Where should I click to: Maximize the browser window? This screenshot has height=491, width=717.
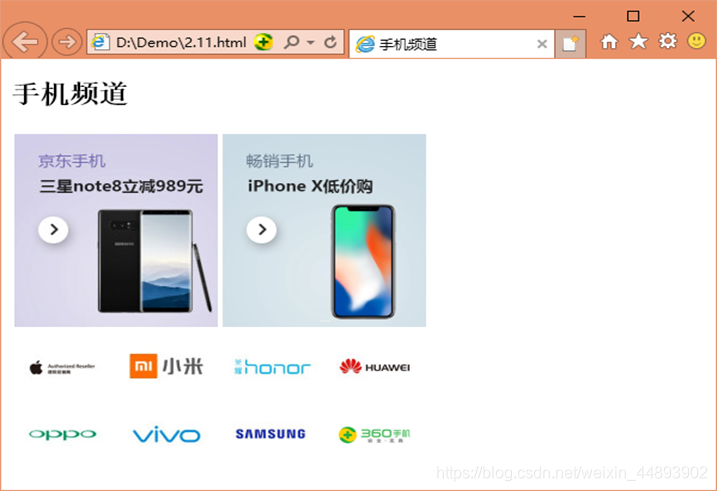[x=633, y=16]
